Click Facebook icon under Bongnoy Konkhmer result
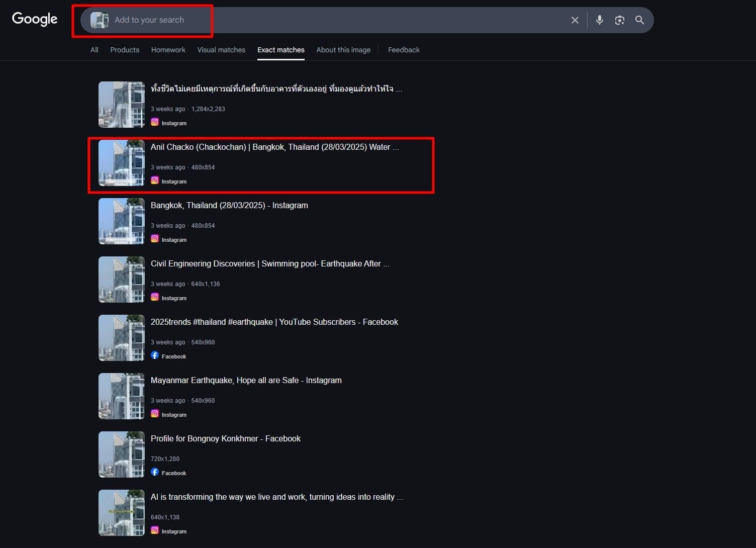This screenshot has height=548, width=756. point(155,472)
